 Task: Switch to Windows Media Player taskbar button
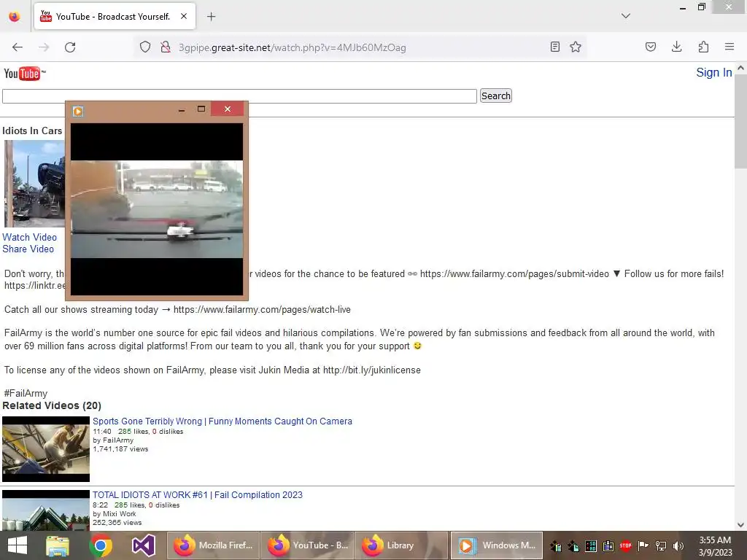coord(496,545)
